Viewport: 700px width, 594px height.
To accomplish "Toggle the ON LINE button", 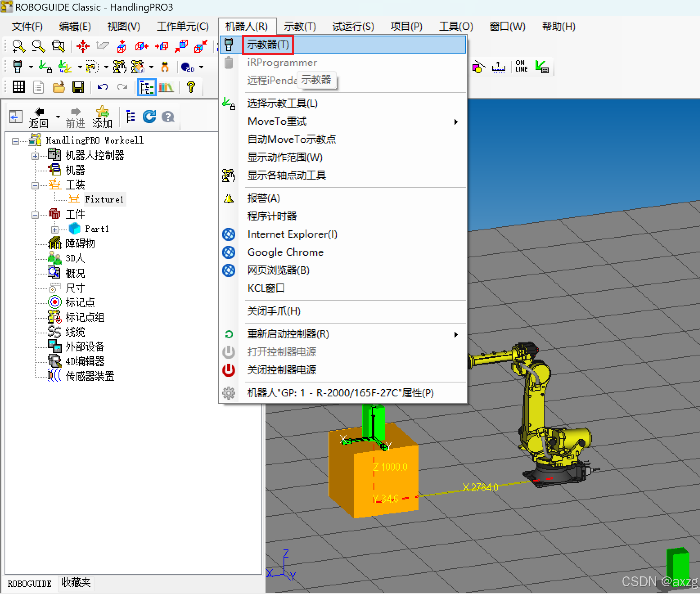I will (521, 66).
